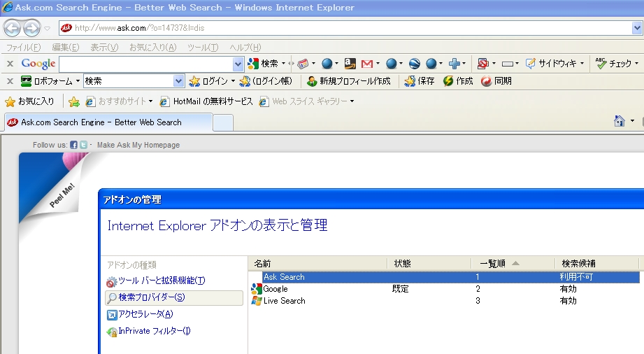Click the ロボフォーム logo icon
This screenshot has height=354, width=644.
click(x=27, y=81)
